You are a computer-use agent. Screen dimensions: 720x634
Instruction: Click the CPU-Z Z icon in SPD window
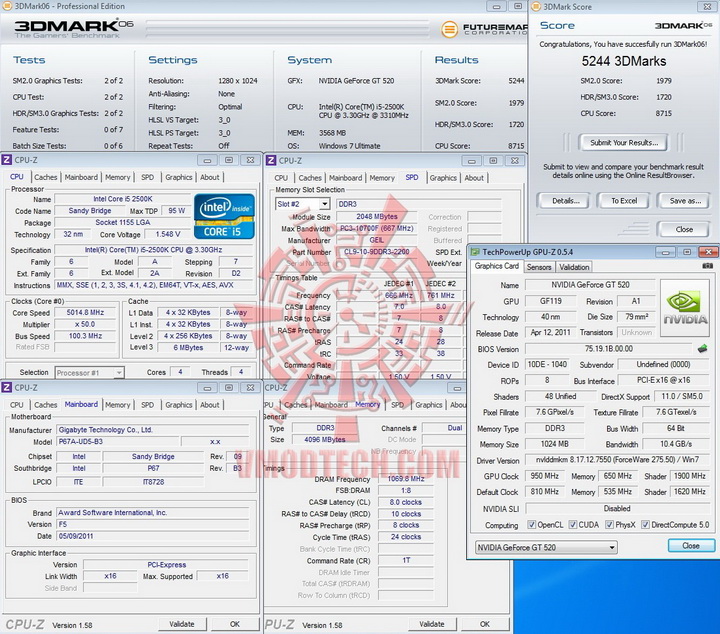tap(271, 160)
